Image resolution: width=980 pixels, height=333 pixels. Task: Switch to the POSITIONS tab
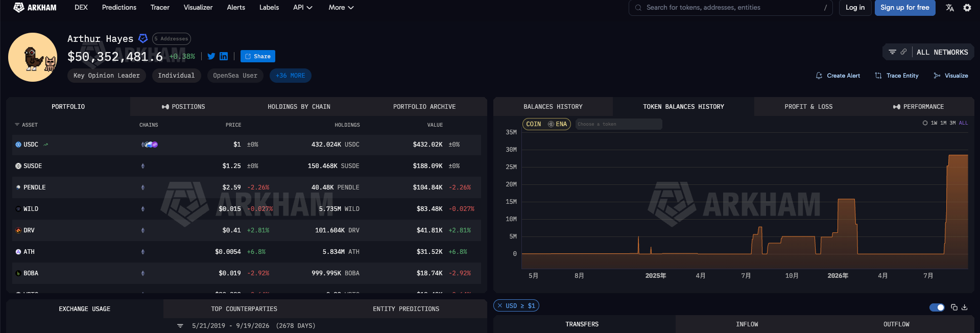point(183,107)
